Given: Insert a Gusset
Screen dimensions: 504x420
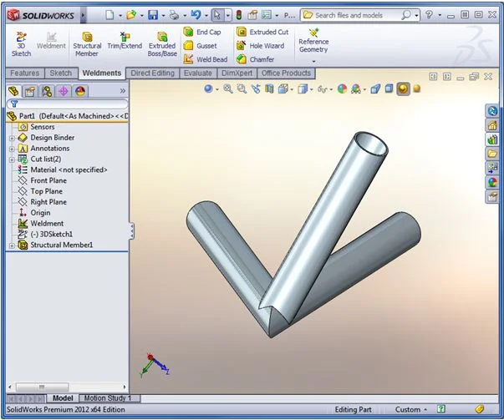Looking at the screenshot, I should click(x=201, y=46).
